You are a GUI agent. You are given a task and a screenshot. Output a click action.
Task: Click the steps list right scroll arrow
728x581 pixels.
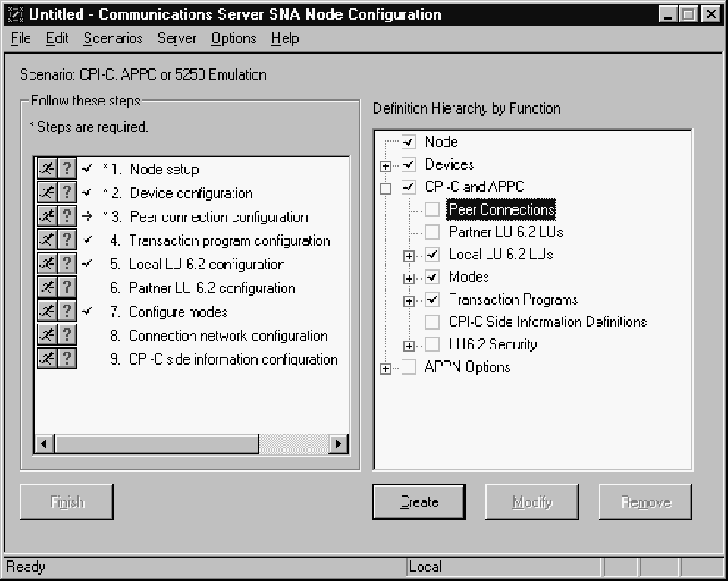(x=338, y=444)
